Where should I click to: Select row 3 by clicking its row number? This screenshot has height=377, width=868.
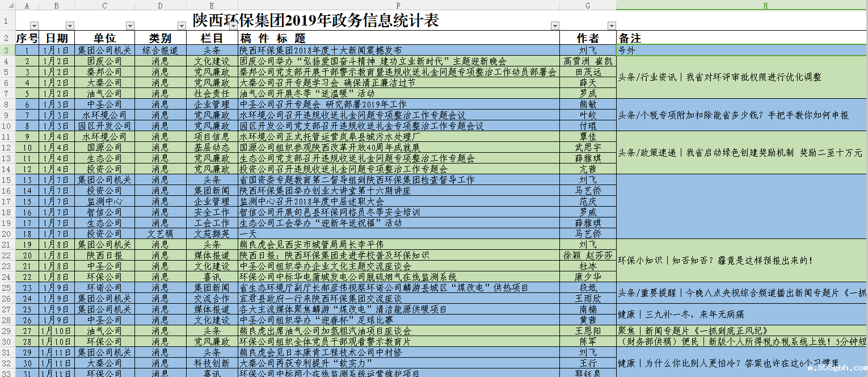6,50
